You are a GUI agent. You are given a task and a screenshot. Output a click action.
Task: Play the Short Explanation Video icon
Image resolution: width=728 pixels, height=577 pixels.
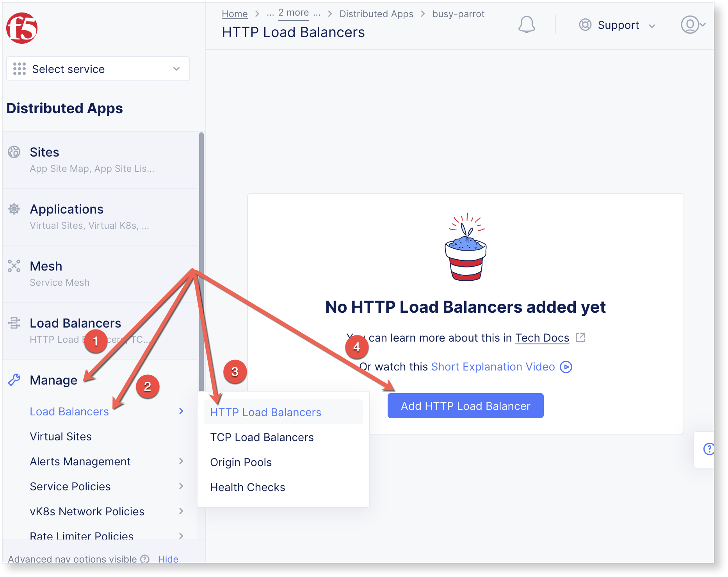(x=566, y=367)
